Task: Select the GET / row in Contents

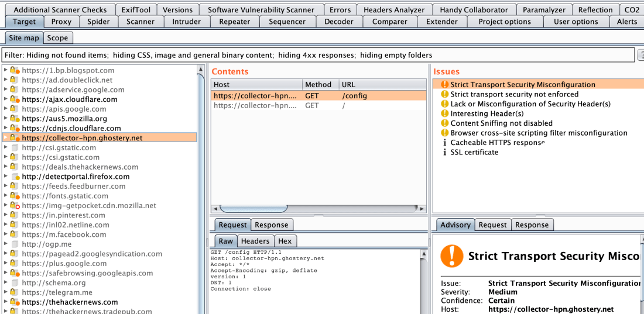Action: pos(318,105)
